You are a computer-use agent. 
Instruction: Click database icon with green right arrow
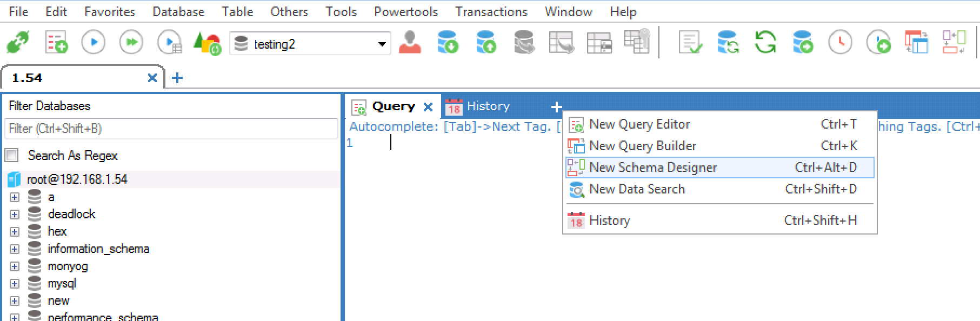(x=803, y=42)
